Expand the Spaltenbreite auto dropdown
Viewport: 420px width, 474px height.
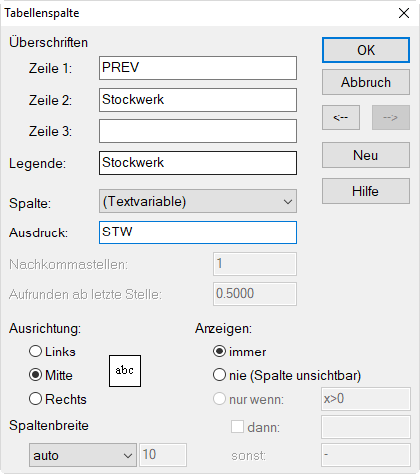click(83, 455)
